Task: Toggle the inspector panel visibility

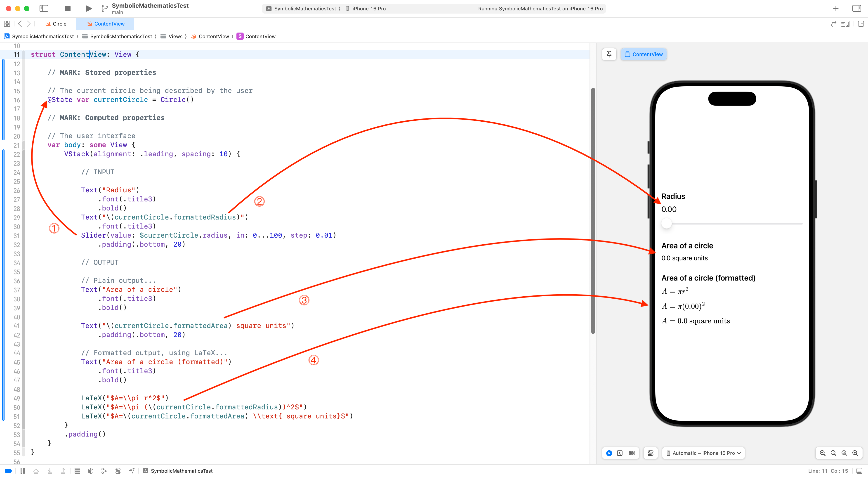Action: [x=856, y=8]
